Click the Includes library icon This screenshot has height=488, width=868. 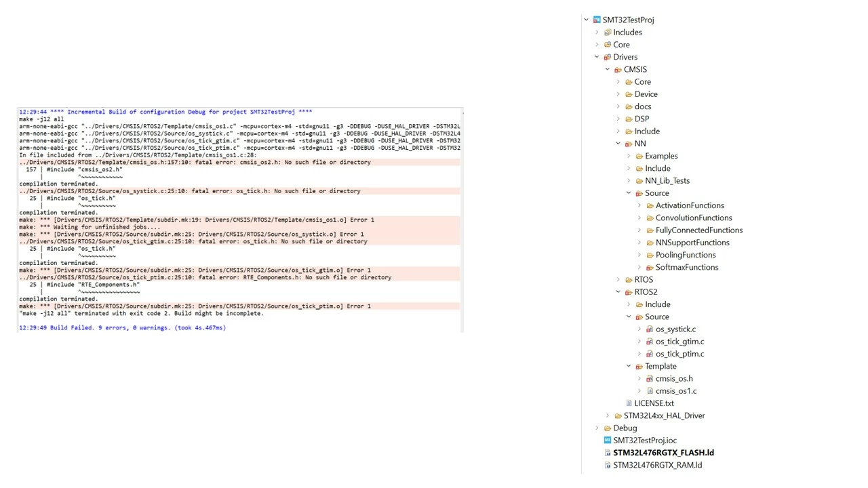(608, 32)
